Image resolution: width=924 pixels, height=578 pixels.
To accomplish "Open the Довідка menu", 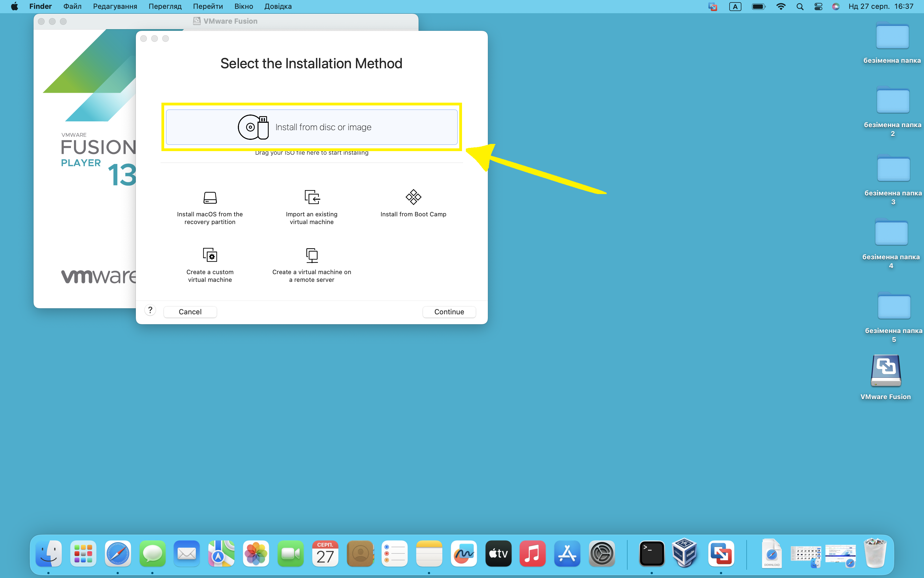I will (x=277, y=7).
